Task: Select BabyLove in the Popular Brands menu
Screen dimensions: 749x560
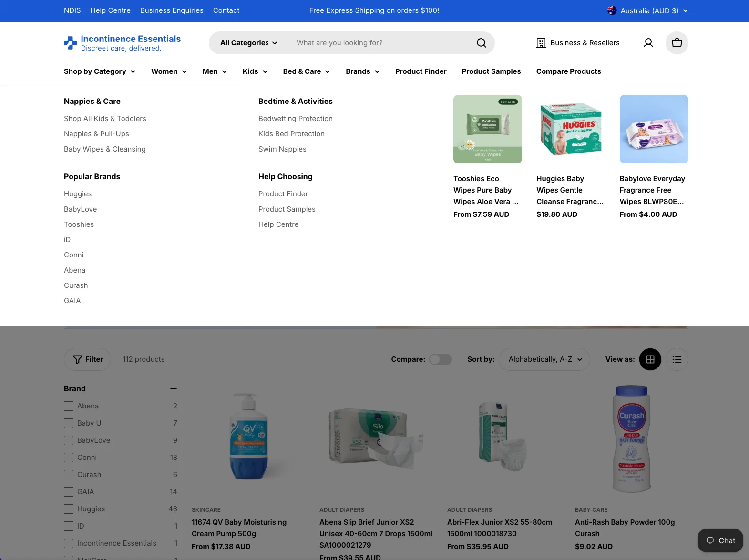Action: point(81,209)
